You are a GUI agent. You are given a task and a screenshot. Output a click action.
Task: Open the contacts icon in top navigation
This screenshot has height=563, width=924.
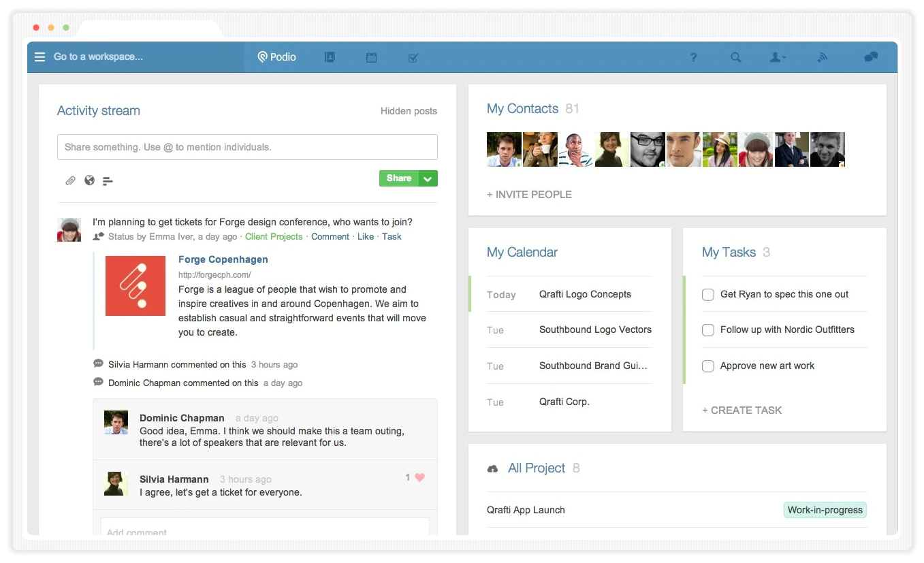coord(330,57)
